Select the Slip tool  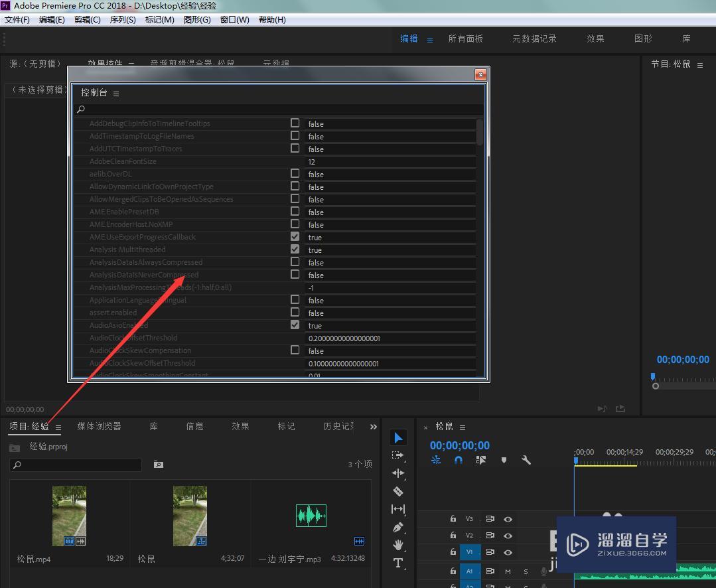coord(397,509)
